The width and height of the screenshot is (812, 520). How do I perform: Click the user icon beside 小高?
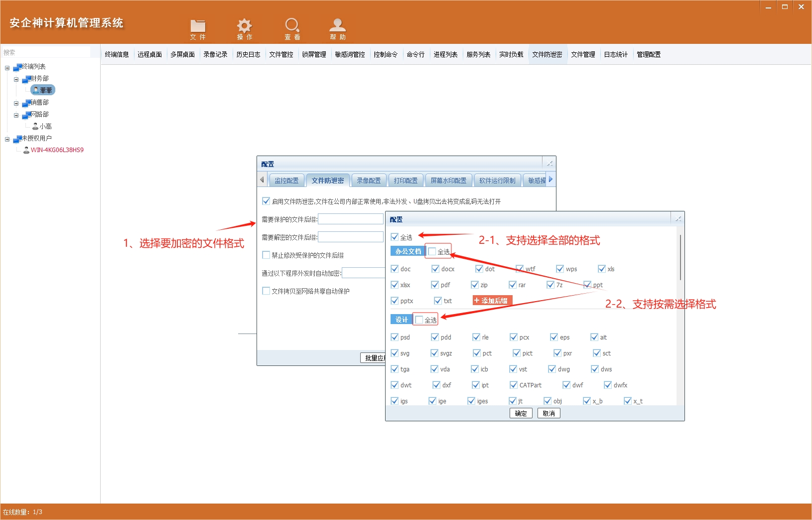click(x=35, y=127)
